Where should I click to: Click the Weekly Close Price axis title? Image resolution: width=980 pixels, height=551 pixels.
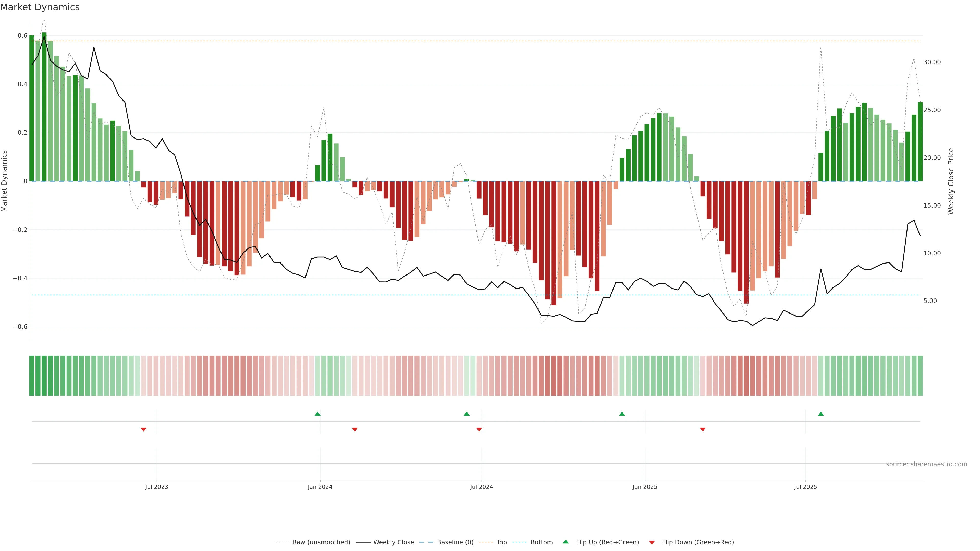click(x=951, y=181)
